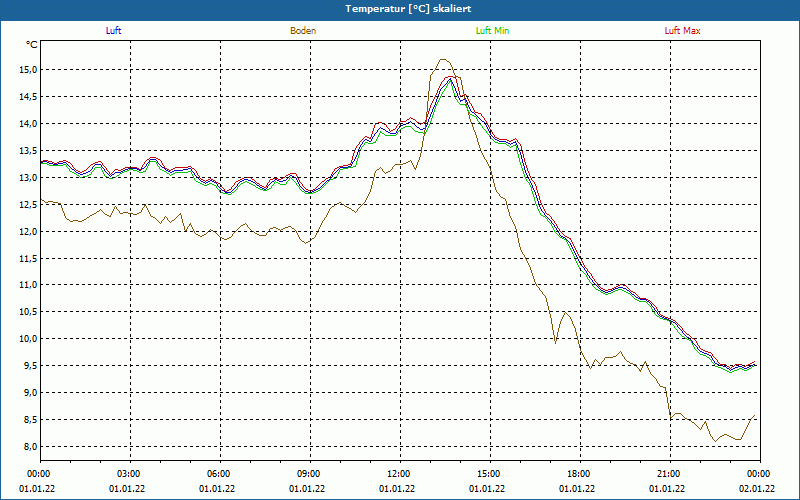800x500 pixels.
Task: Click the 11,0 y-axis value
Action: click(28, 285)
